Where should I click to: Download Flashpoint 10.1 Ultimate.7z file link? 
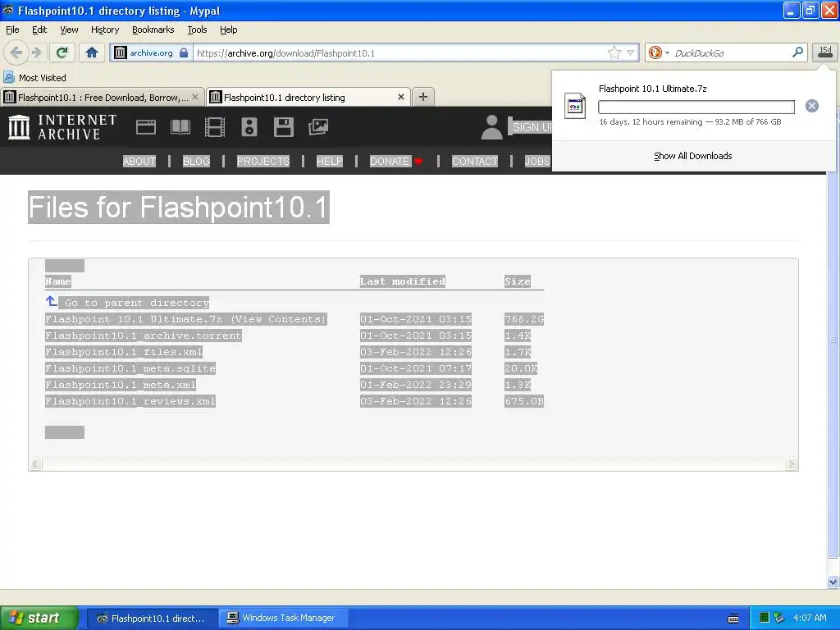click(134, 319)
